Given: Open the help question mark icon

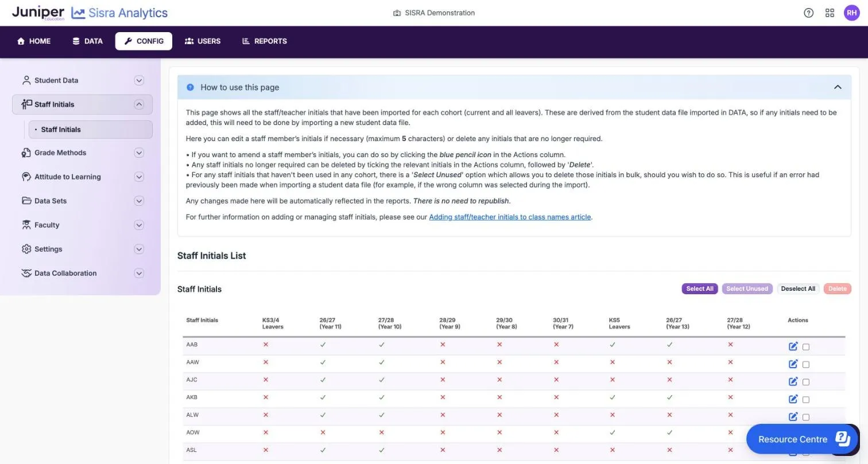Looking at the screenshot, I should [x=808, y=13].
